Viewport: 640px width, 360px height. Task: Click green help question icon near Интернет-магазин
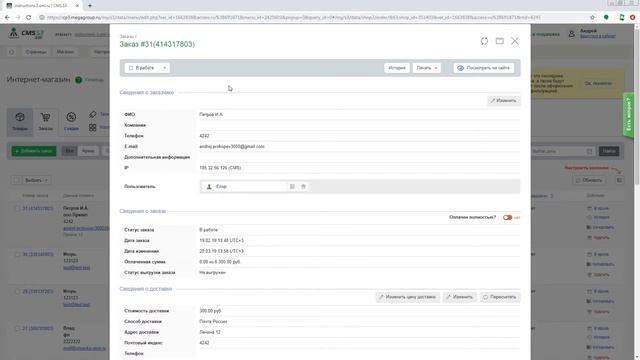click(78, 80)
